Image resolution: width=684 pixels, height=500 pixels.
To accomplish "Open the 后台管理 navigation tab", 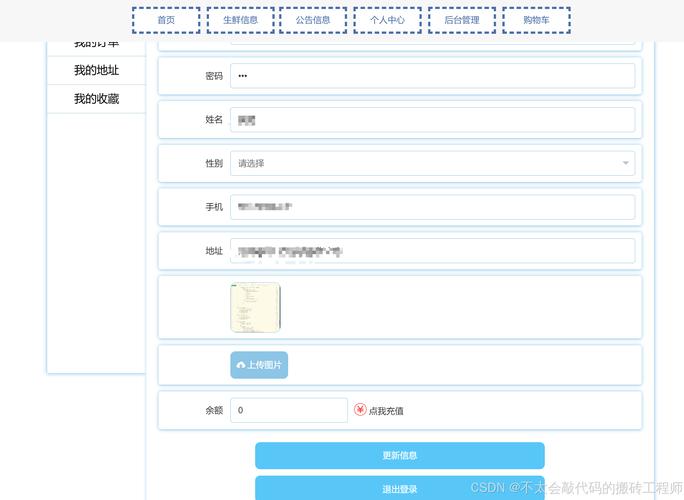I will click(x=462, y=20).
